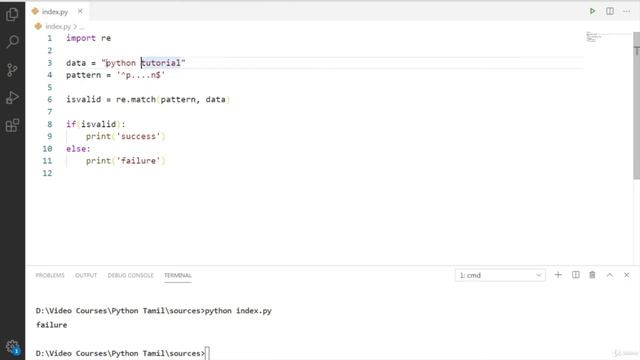Click the editor vertical scrollbar
The width and height of the screenshot is (640, 360).
636,105
